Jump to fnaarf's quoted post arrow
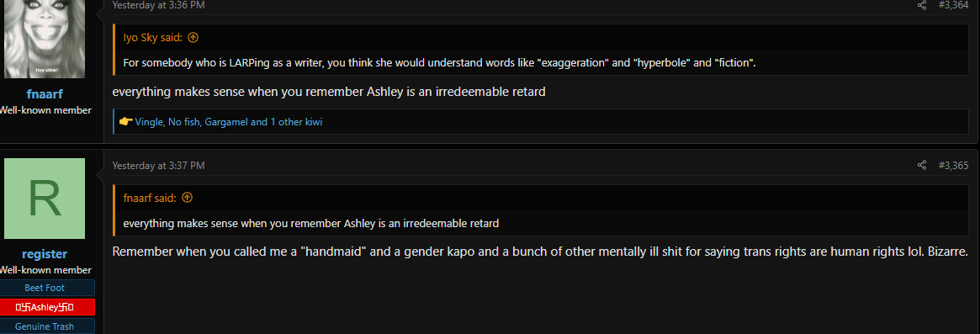 187,198
